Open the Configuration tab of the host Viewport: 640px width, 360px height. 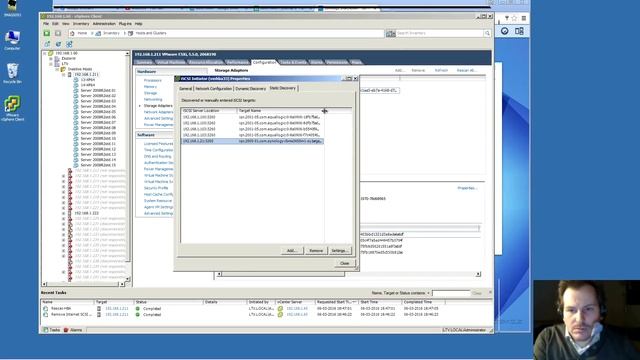pos(264,62)
